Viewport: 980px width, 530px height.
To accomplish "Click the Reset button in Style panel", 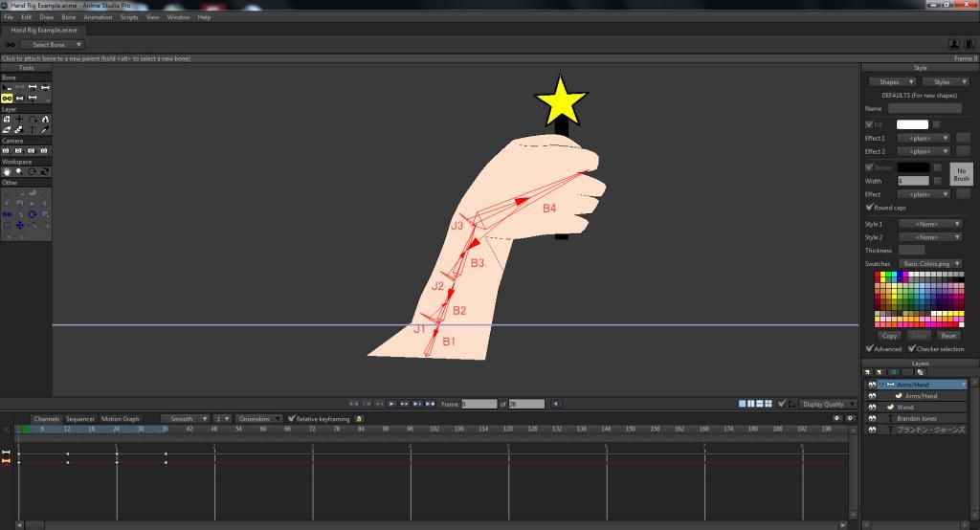I will (x=947, y=336).
